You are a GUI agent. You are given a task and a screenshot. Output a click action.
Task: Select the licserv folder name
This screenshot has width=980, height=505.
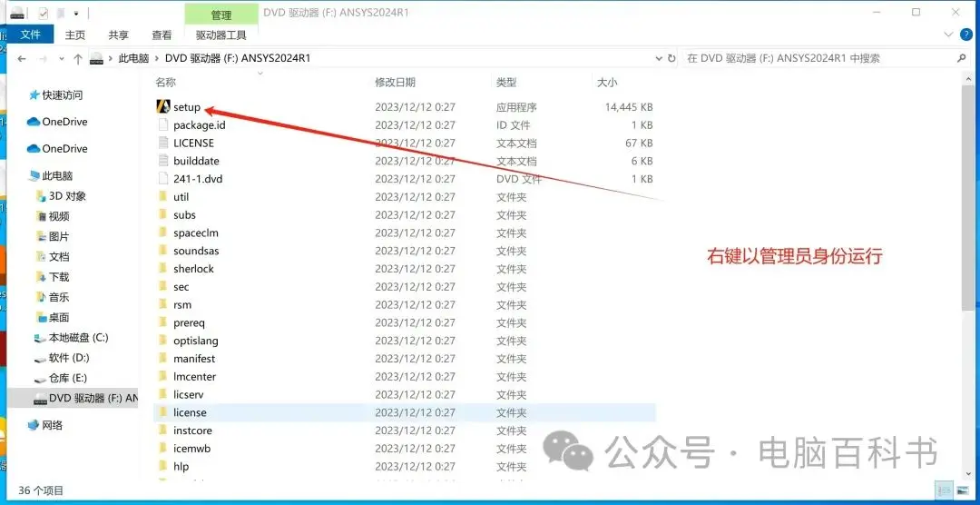tap(188, 395)
